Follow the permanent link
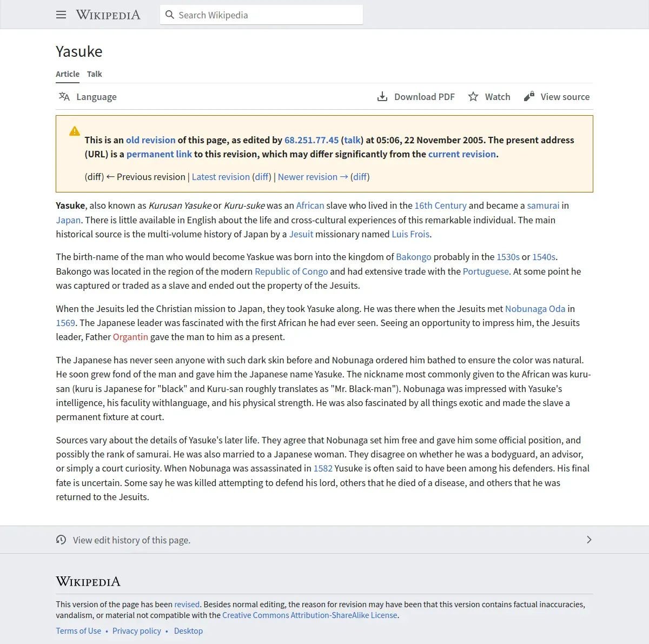The image size is (649, 644). 159,154
